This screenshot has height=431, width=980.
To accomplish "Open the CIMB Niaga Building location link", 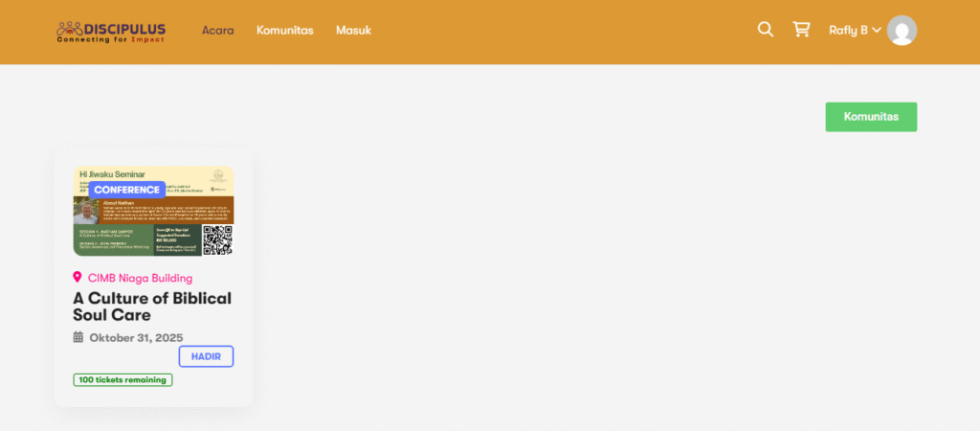I will 140,278.
